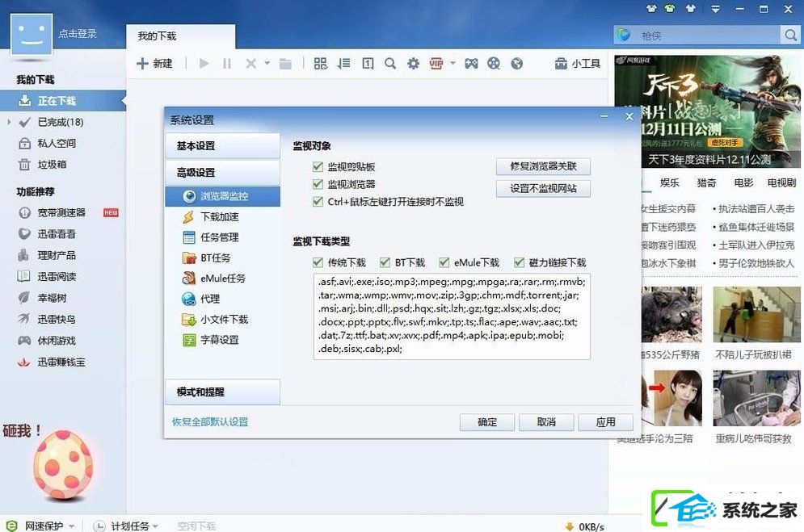The width and height of the screenshot is (804, 532).
Task: Click 恢复全部默认设置 link
Action: point(210,422)
